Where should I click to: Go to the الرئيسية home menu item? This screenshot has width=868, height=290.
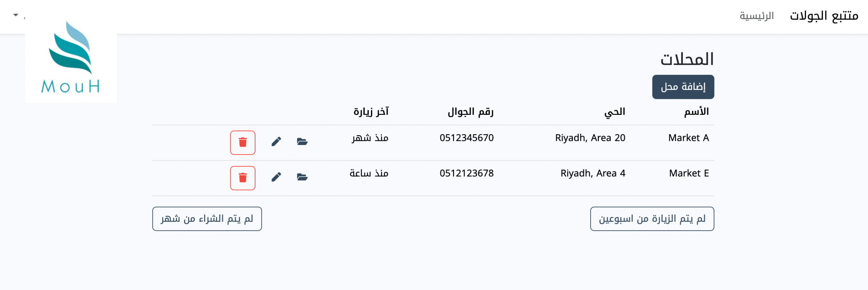tap(756, 16)
